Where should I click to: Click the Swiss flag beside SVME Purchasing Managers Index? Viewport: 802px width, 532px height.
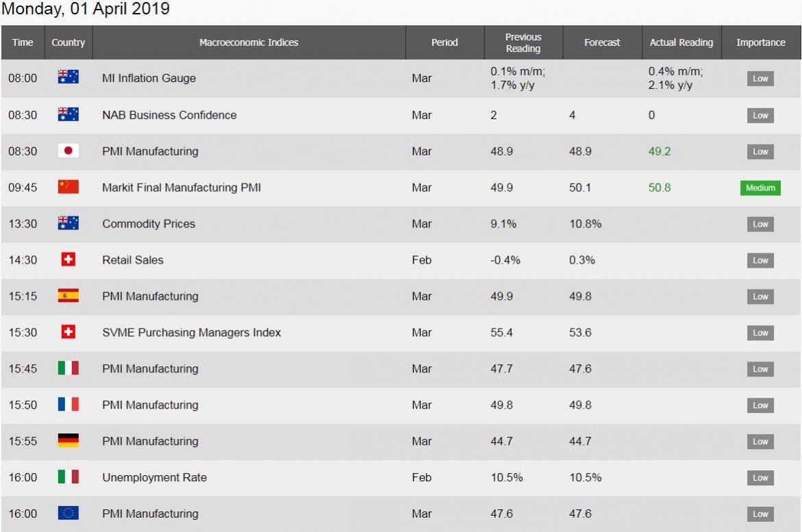68,332
